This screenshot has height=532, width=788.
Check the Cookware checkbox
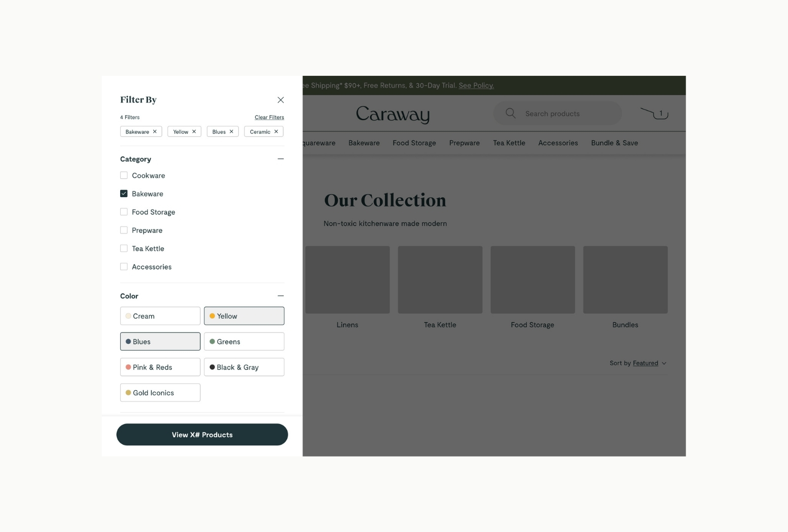[124, 175]
